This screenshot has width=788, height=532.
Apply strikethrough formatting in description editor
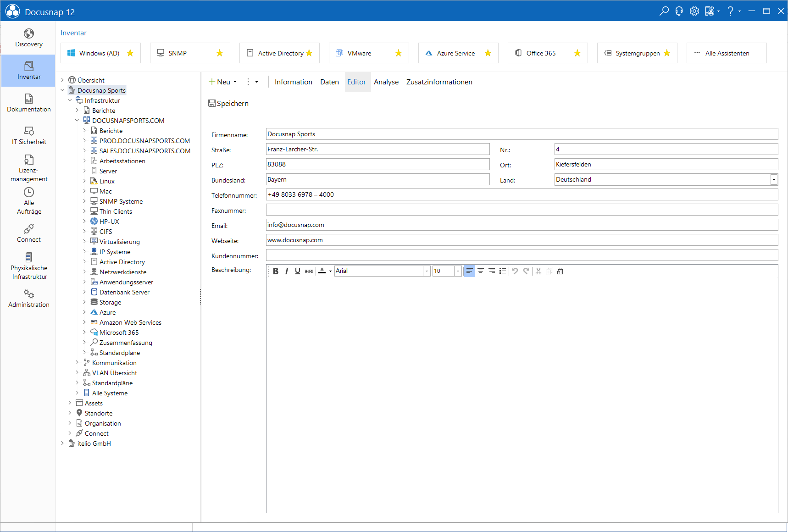[x=309, y=271]
